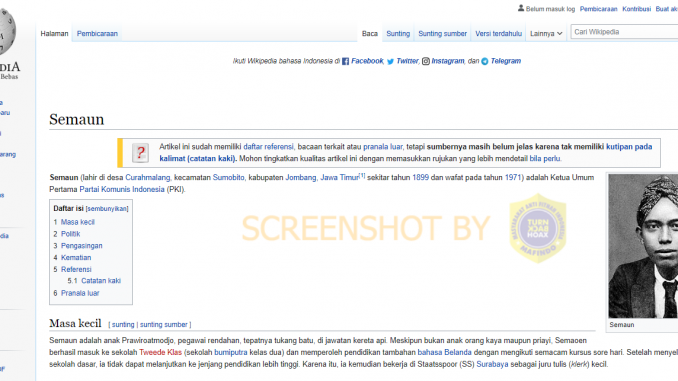Click the red question mark notice icon
Screen dimensions: 678x381
point(141,153)
